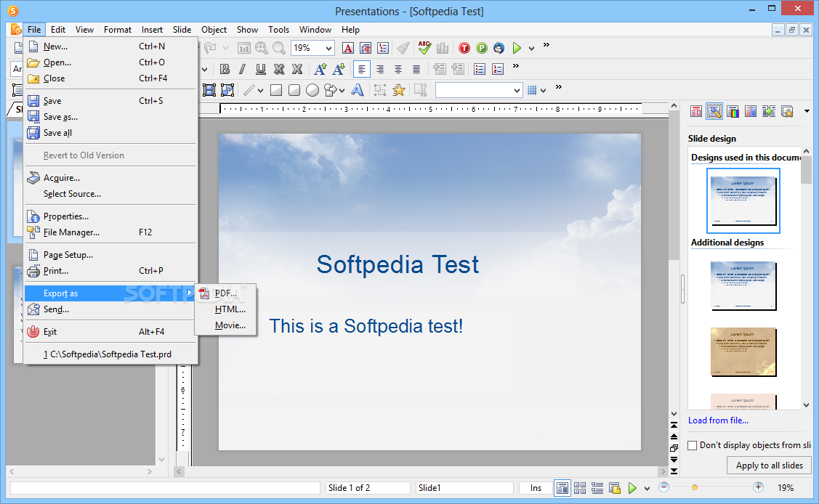Toggle Ins insert mode indicator

tap(536, 488)
